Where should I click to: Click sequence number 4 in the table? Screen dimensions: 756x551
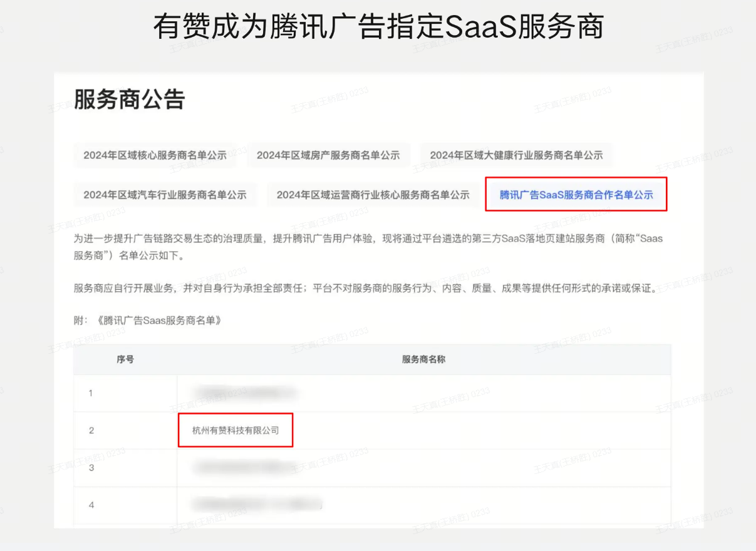coord(91,504)
